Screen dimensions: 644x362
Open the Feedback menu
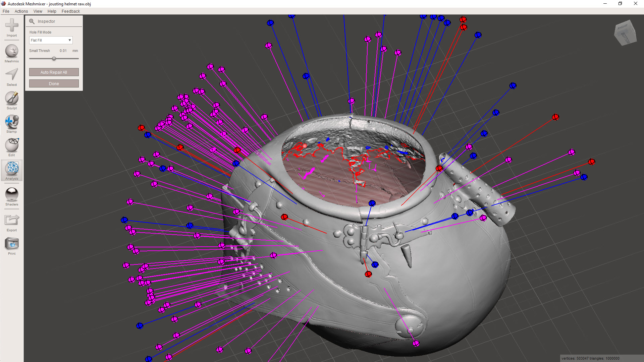click(70, 11)
